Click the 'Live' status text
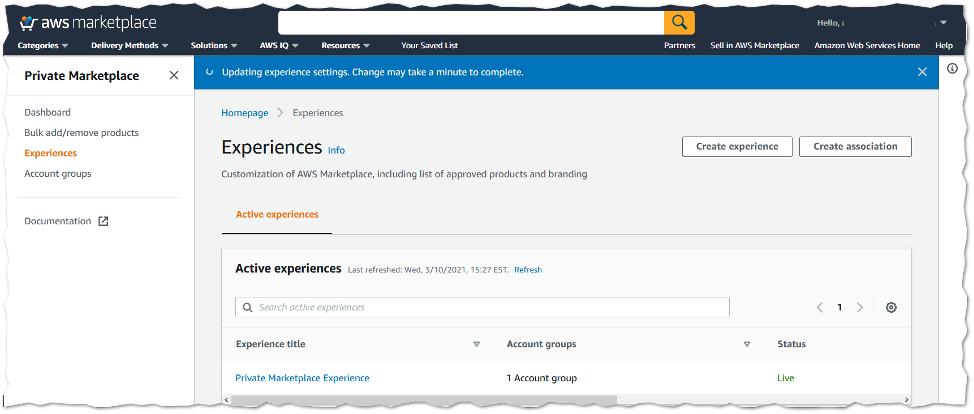The width and height of the screenshot is (974, 414). point(785,377)
